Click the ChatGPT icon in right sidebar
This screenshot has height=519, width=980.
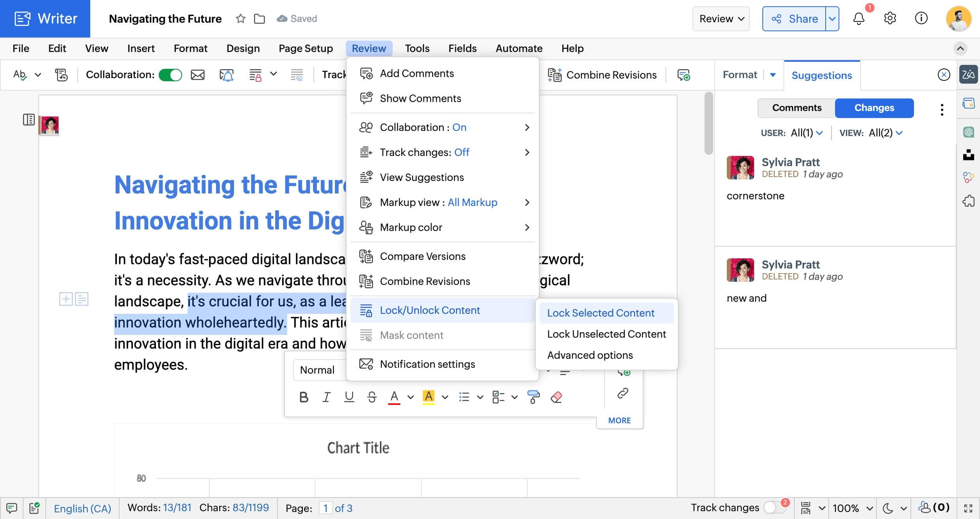click(x=968, y=132)
